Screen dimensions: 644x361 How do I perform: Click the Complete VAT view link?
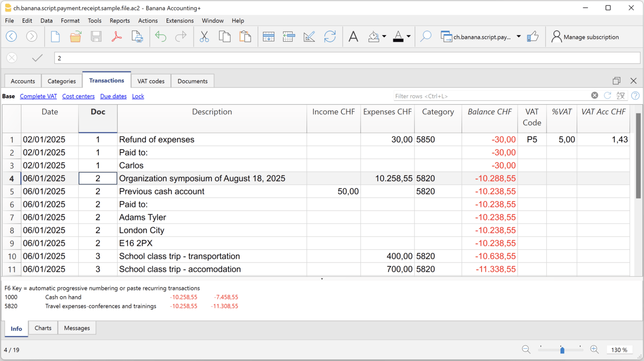(x=38, y=96)
